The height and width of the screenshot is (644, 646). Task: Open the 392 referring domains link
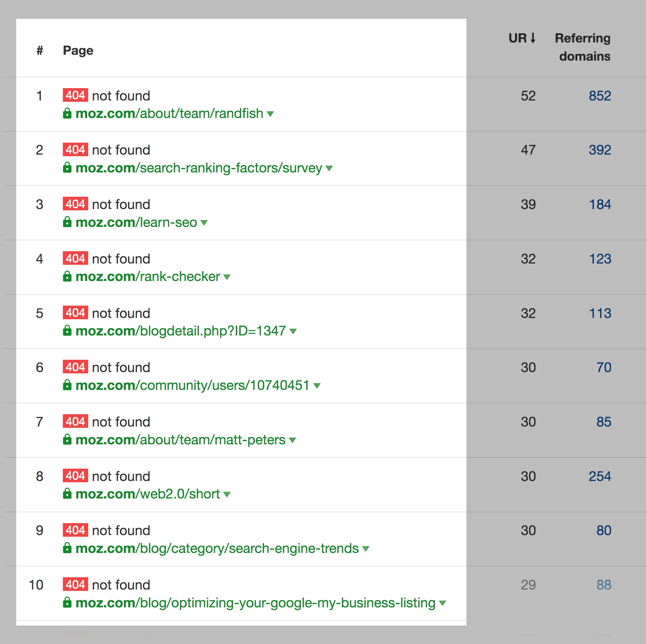(600, 150)
